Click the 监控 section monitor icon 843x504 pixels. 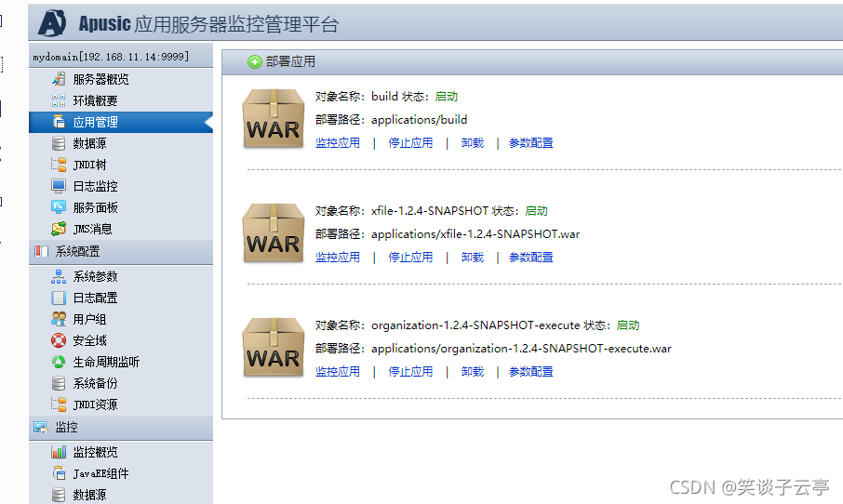coord(41,427)
